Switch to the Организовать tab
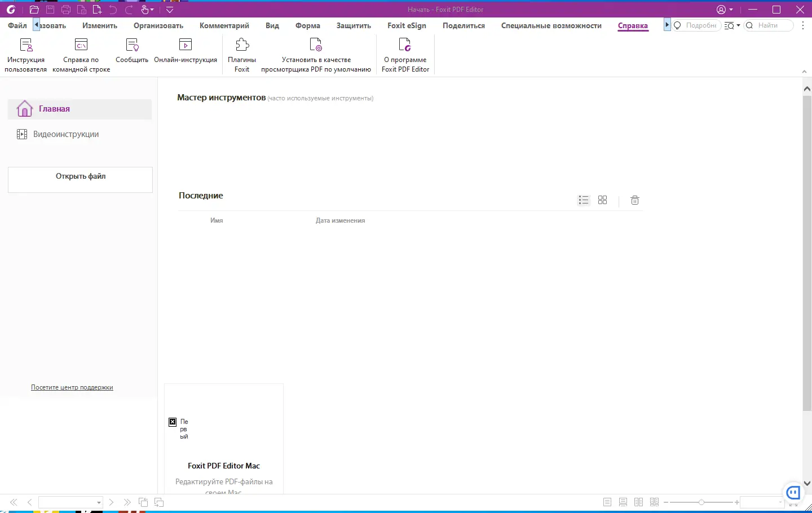The height and width of the screenshot is (513, 812). point(158,26)
